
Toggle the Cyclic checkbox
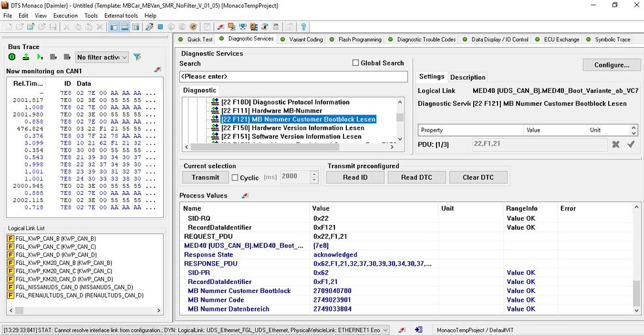(x=235, y=177)
